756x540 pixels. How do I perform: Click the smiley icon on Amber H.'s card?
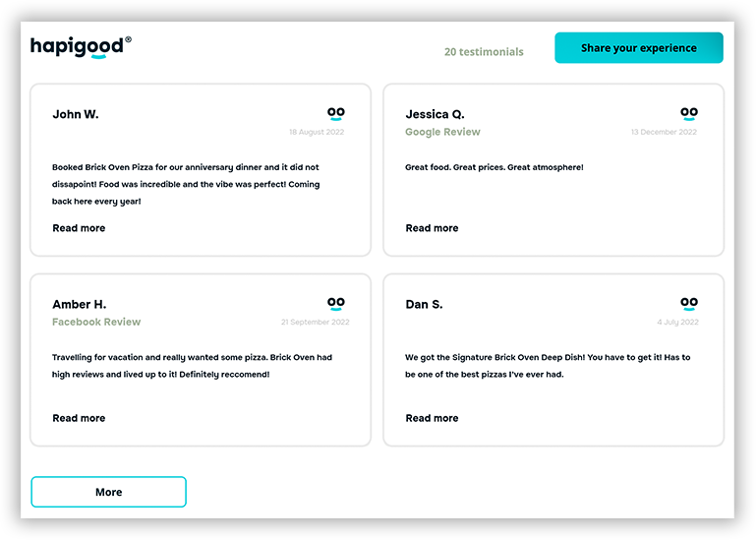tap(336, 305)
